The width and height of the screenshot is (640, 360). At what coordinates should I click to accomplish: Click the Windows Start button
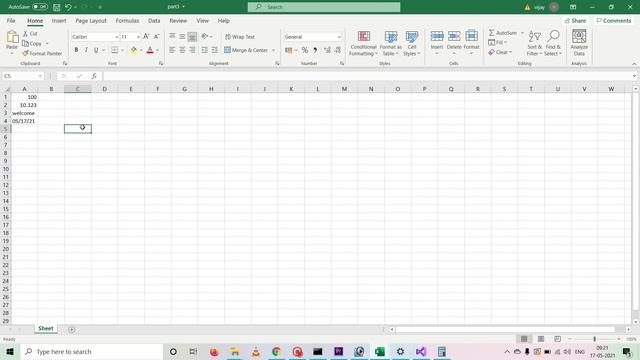10,351
